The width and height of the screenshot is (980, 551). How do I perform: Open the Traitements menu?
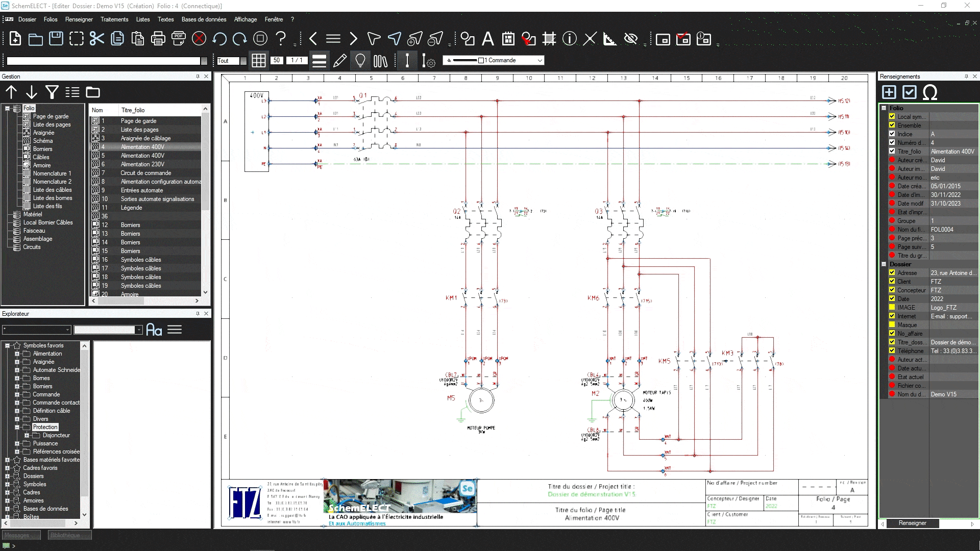[114, 19]
